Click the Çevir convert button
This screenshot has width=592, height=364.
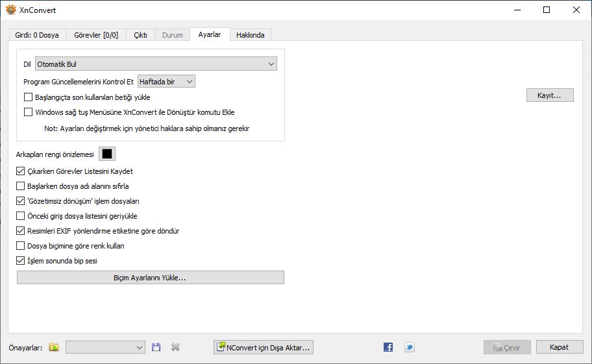tap(507, 347)
